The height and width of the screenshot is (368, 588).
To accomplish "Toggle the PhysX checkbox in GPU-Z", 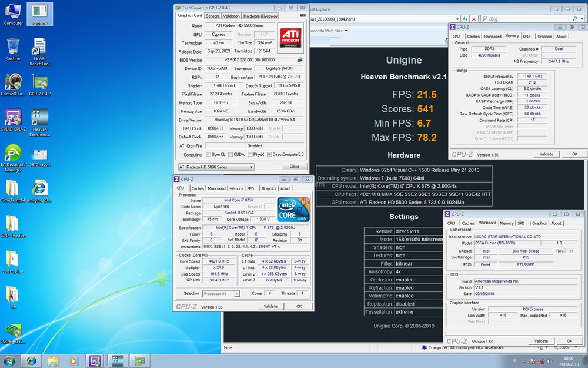I will (250, 154).
